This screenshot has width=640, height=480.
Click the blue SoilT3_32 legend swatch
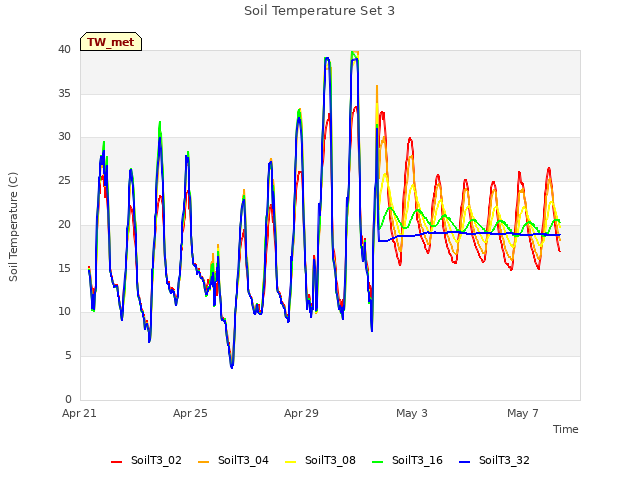coord(464,462)
